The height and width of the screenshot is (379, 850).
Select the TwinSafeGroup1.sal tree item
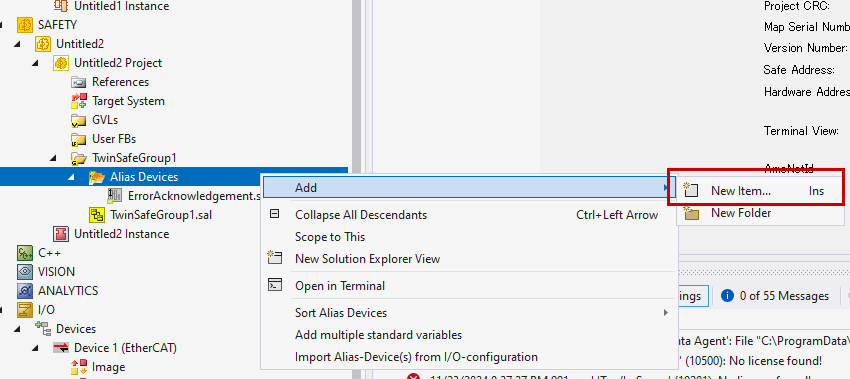pyautogui.click(x=160, y=215)
